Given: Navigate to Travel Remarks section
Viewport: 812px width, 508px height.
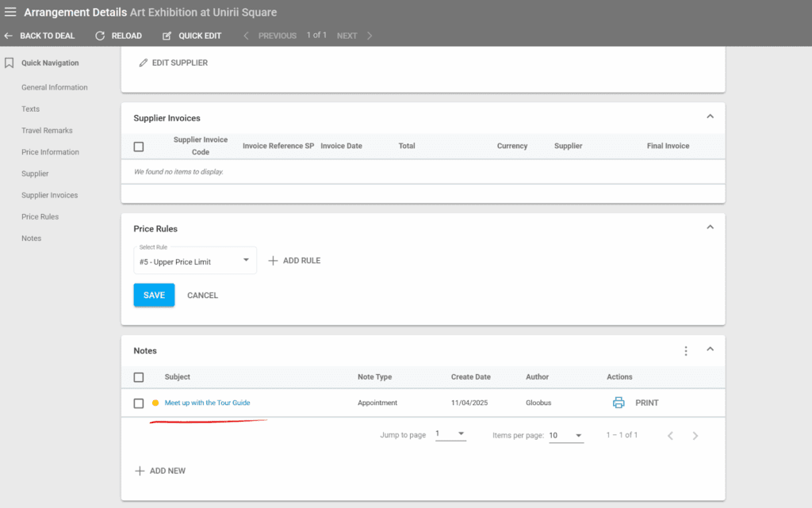Looking at the screenshot, I should click(x=47, y=130).
